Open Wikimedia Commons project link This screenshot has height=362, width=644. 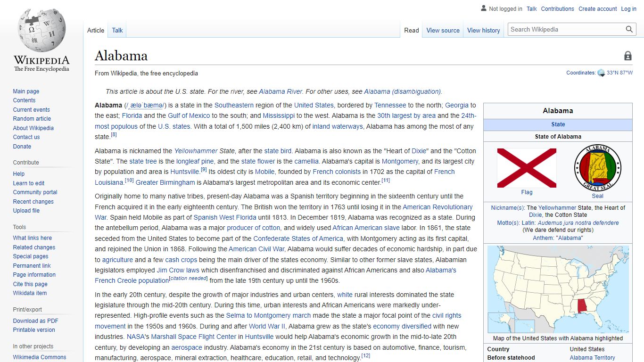pyautogui.click(x=40, y=357)
